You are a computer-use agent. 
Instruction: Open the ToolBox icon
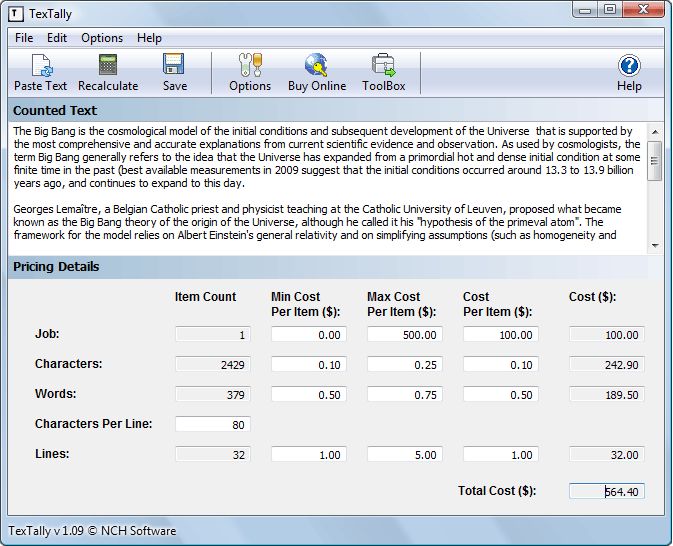(383, 67)
